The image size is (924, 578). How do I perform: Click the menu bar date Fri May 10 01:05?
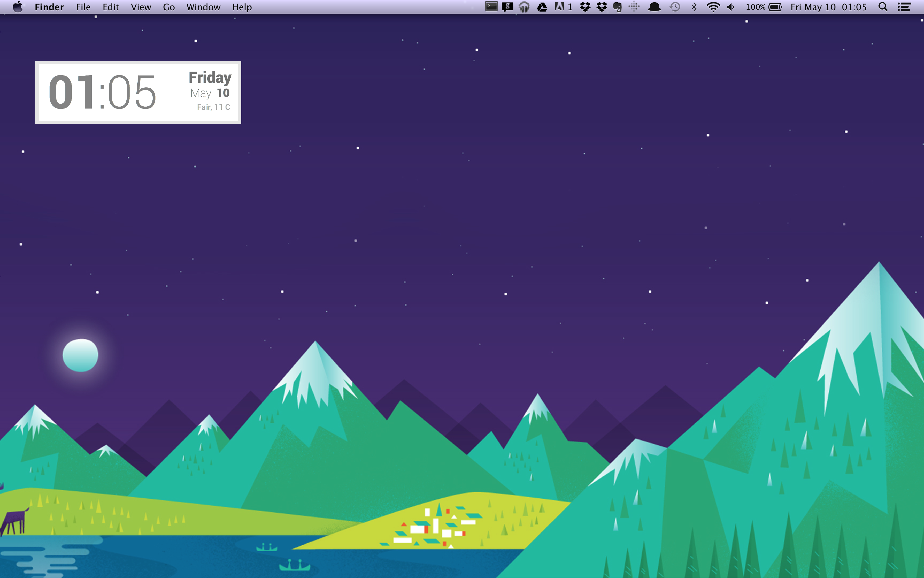coord(828,7)
